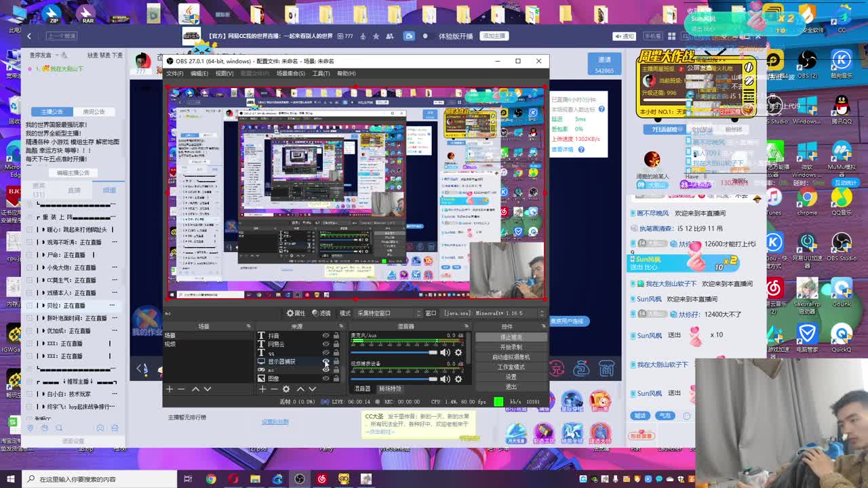
Task: Open the 工具(T) menu in OBS
Action: click(x=321, y=73)
